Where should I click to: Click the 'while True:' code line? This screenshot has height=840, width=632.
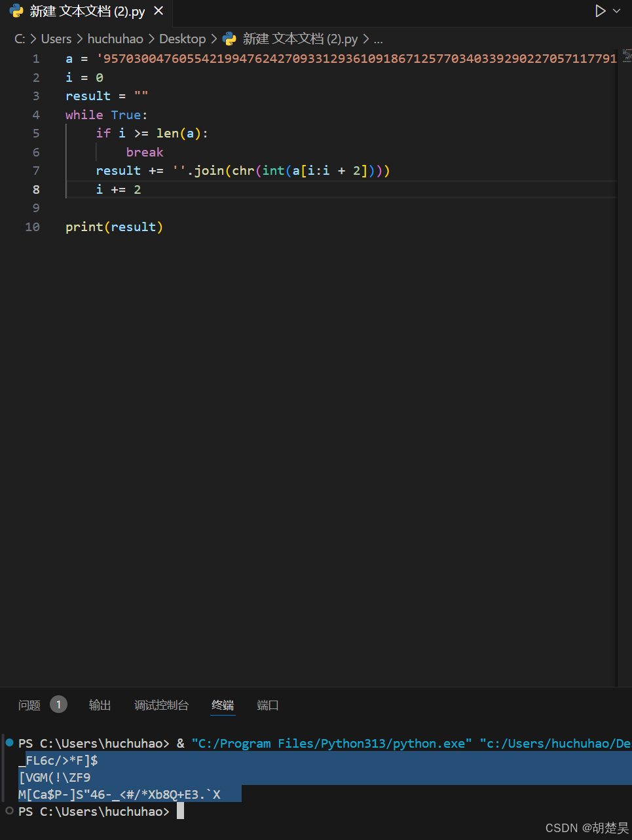pos(107,115)
